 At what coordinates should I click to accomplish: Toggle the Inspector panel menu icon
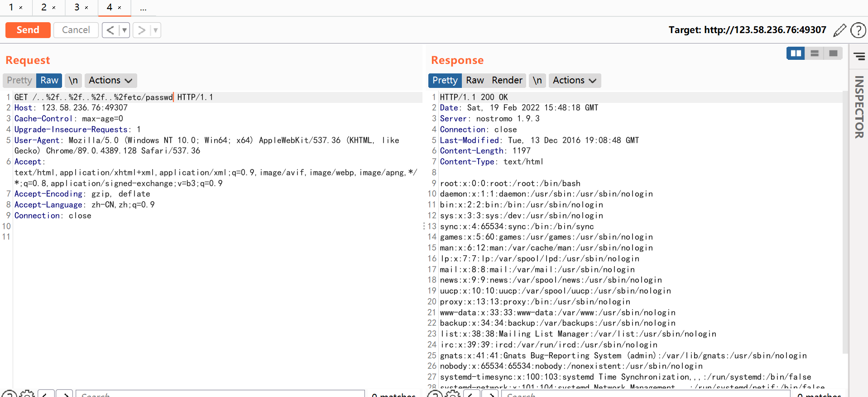859,56
